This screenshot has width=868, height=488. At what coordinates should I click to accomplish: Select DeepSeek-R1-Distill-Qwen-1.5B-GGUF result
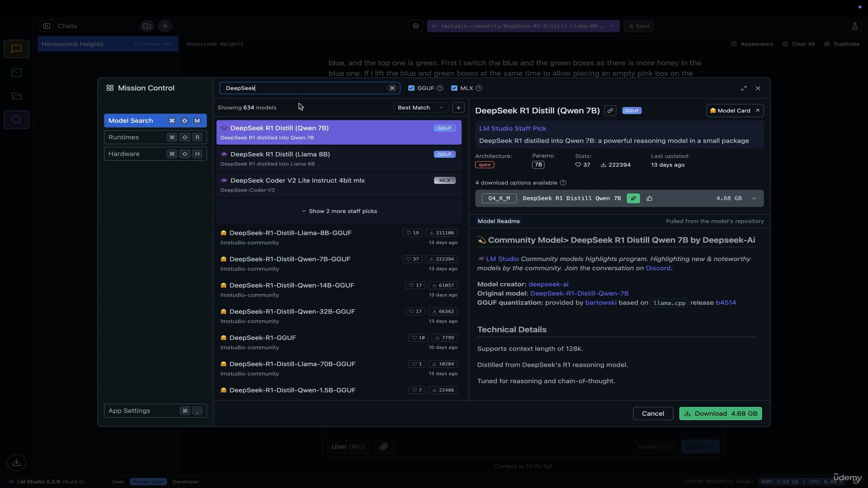(339, 391)
